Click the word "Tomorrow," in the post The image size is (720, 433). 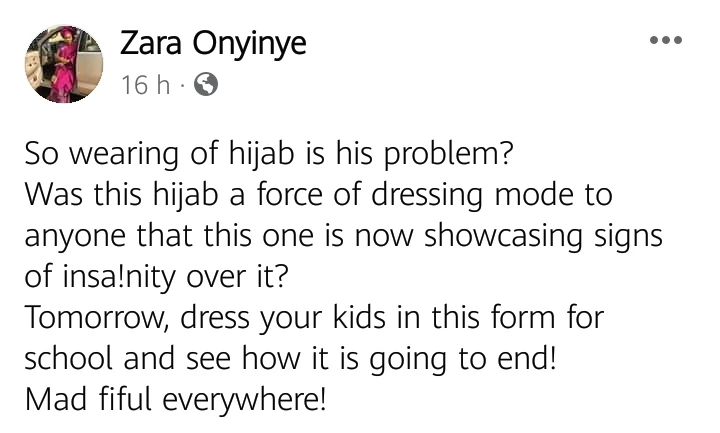tap(92, 318)
